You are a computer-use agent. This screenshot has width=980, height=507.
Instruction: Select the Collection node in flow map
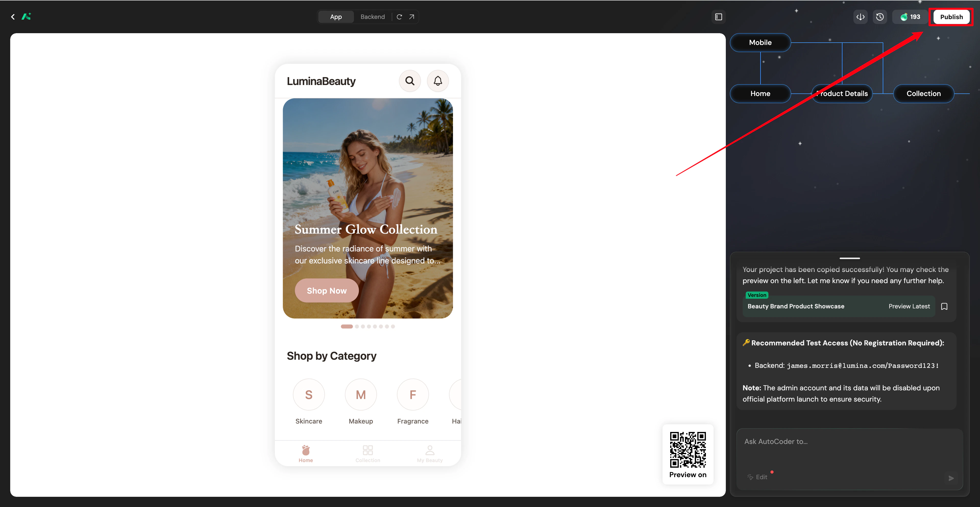pyautogui.click(x=923, y=94)
